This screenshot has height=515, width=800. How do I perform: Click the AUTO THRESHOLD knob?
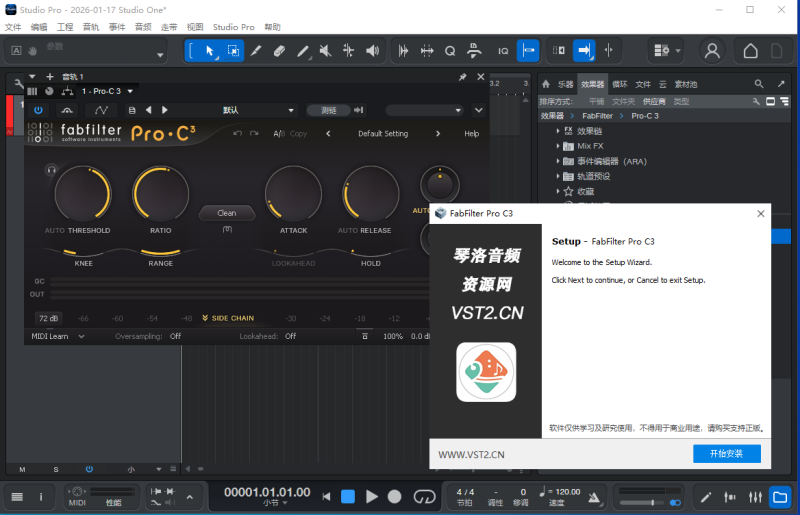click(x=83, y=194)
